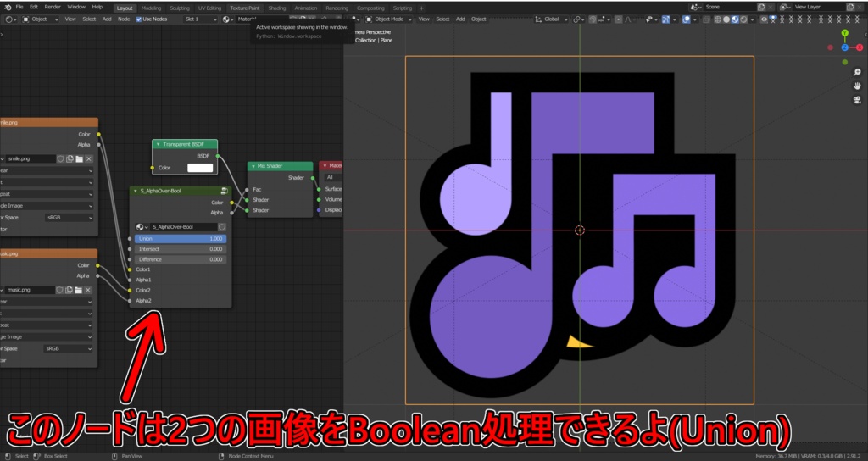Toggle X-ray mode in viewport header
This screenshot has width=868, height=461.
(706, 19)
